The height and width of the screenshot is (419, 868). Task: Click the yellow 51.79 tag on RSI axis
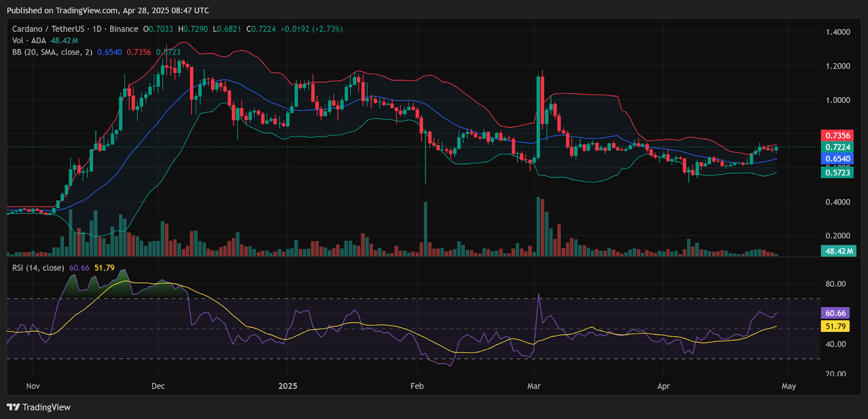pyautogui.click(x=835, y=326)
